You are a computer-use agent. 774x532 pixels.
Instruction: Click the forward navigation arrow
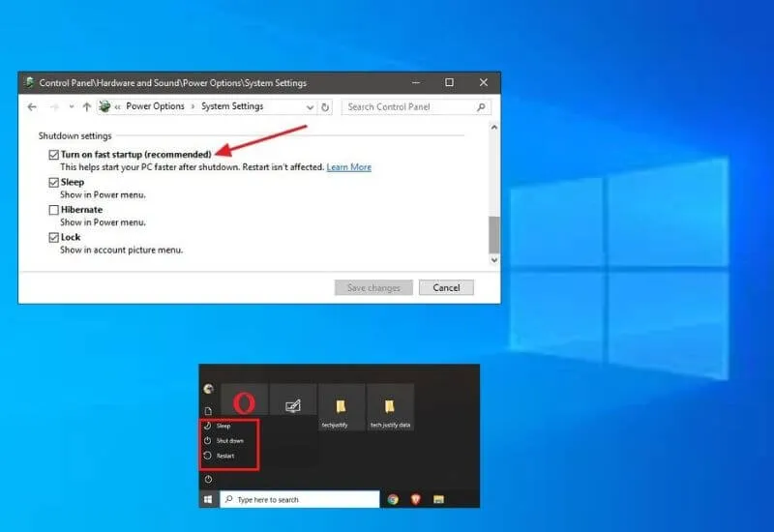pyautogui.click(x=54, y=107)
